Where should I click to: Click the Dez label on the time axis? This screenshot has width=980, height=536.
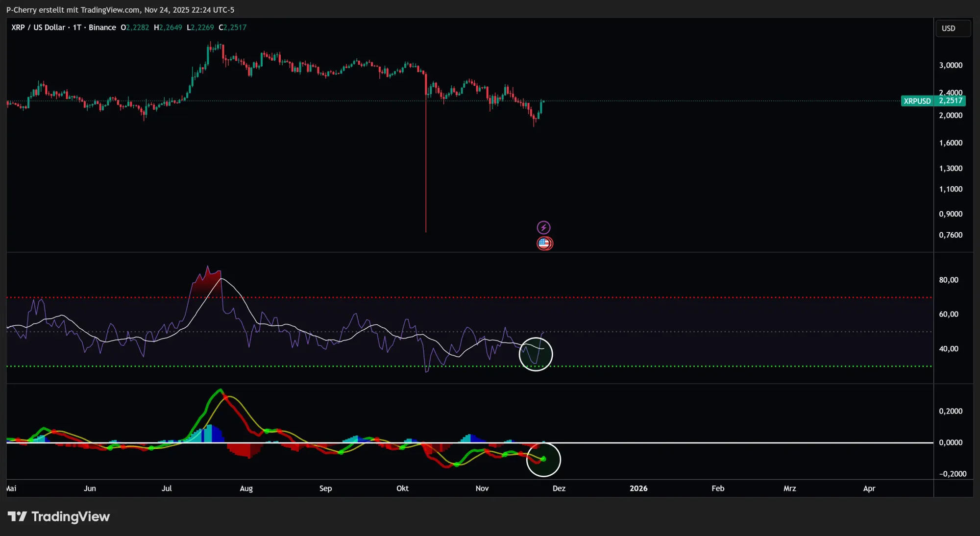559,488
